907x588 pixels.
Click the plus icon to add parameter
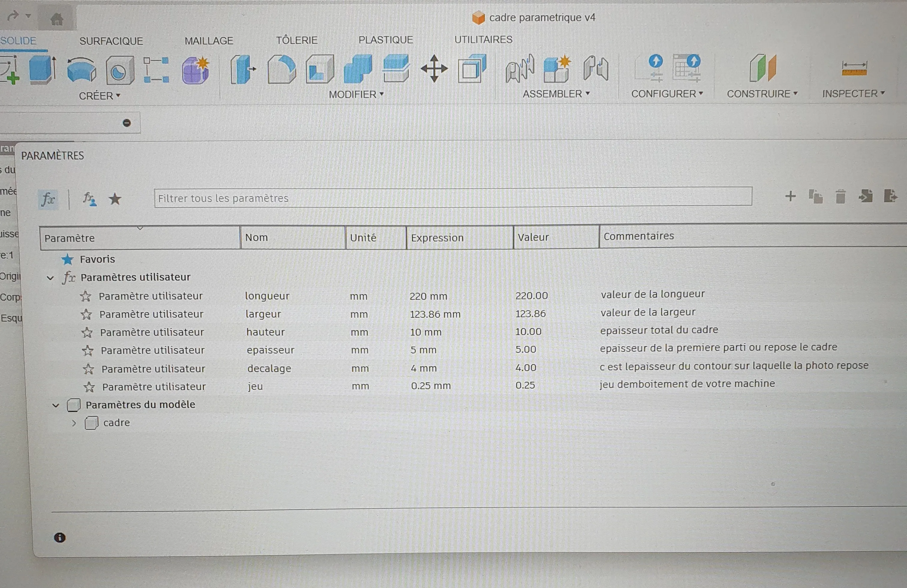point(790,196)
